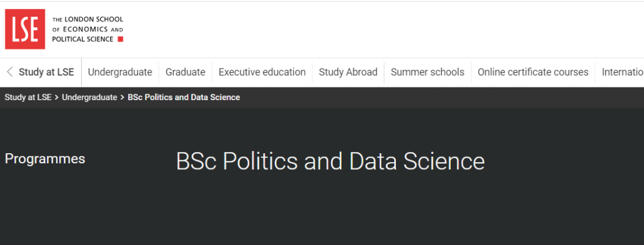Open the Programmes sidebar section
The height and width of the screenshot is (245, 644).
pyautogui.click(x=45, y=159)
